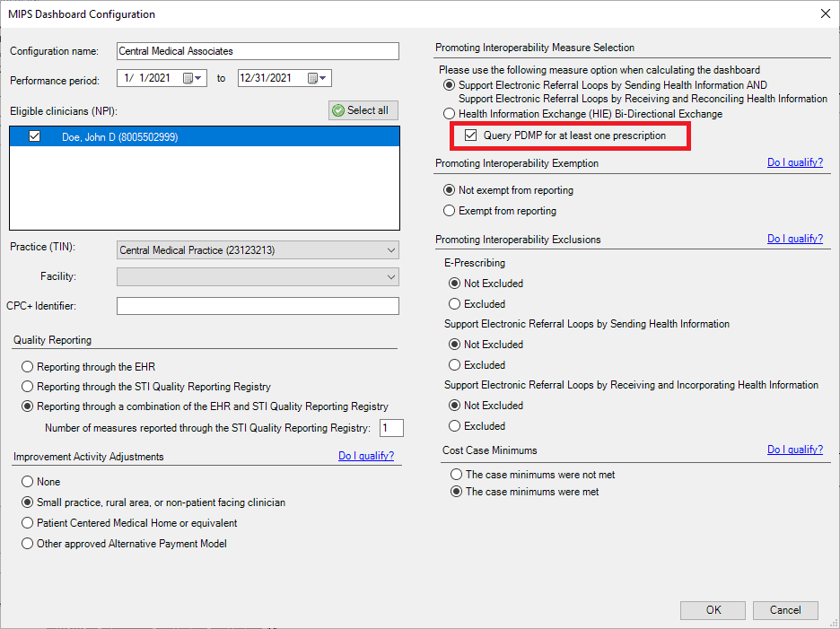
Task: Select Health Information Exchange Bi-Directional Exchange
Action: click(x=449, y=114)
